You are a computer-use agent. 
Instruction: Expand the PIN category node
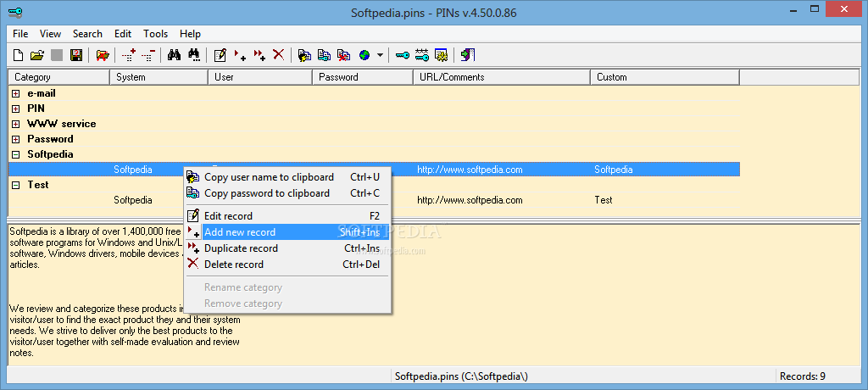pos(16,109)
